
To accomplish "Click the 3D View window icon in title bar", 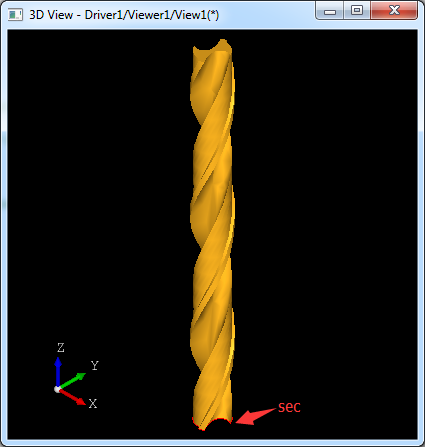I will [15, 15].
